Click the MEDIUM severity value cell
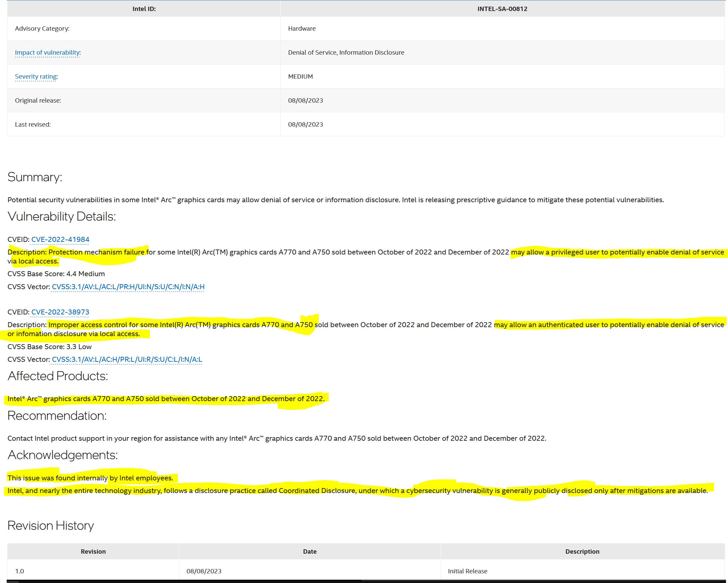The image size is (728, 583). point(300,76)
